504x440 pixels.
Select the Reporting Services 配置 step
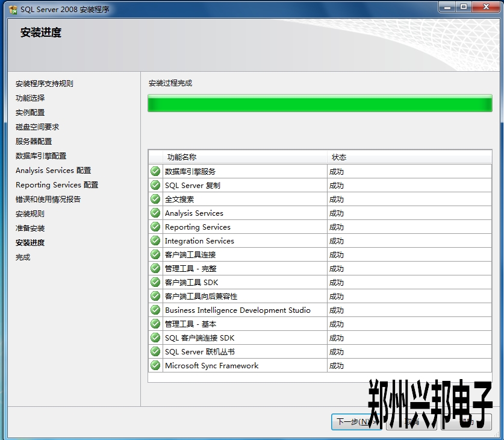[57, 185]
